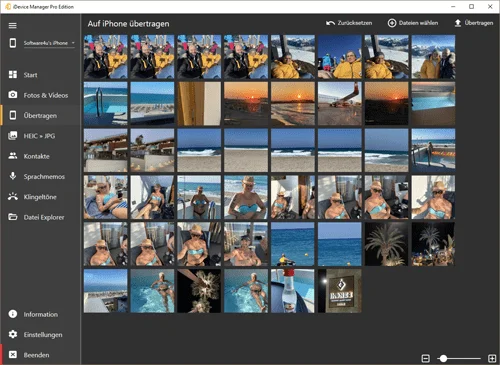Click the Zurücksetzen button text
This screenshot has width=500, height=365.
pyautogui.click(x=355, y=23)
